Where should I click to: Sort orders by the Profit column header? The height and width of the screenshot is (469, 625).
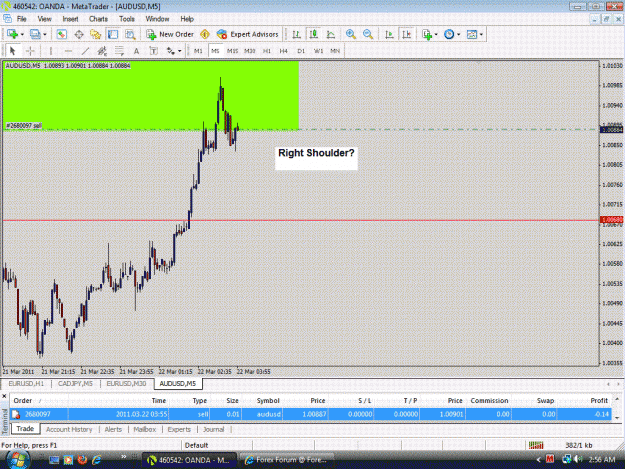(599, 400)
